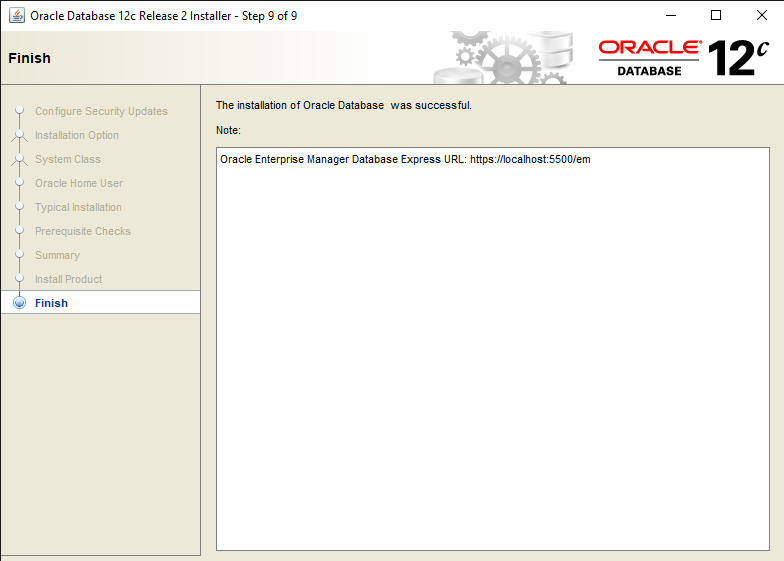Click the Note: label

point(228,130)
